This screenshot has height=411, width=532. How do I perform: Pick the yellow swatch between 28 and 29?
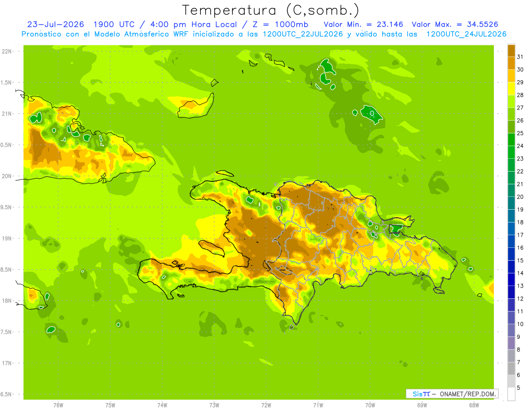(x=511, y=88)
